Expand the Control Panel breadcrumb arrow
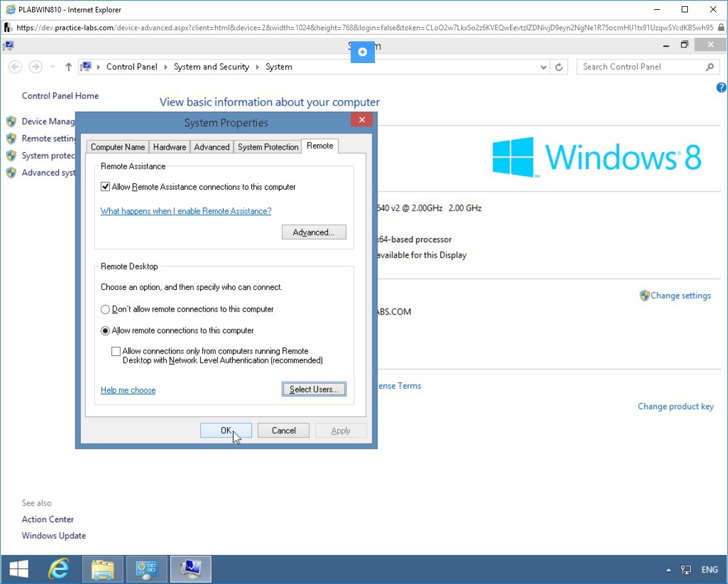Viewport: 728px width, 584px height. 165,67
